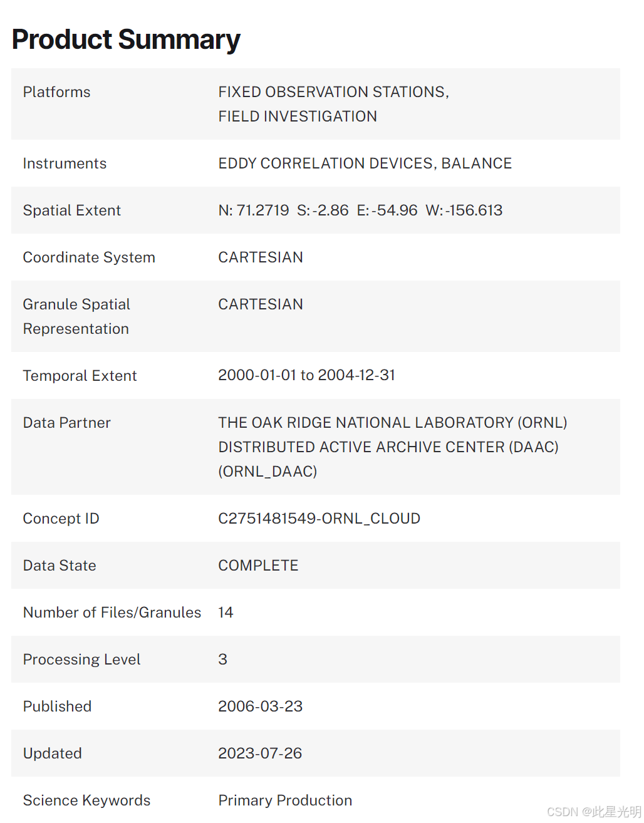Image resolution: width=644 pixels, height=823 pixels.
Task: Click the granule count value 14
Action: 226,613
